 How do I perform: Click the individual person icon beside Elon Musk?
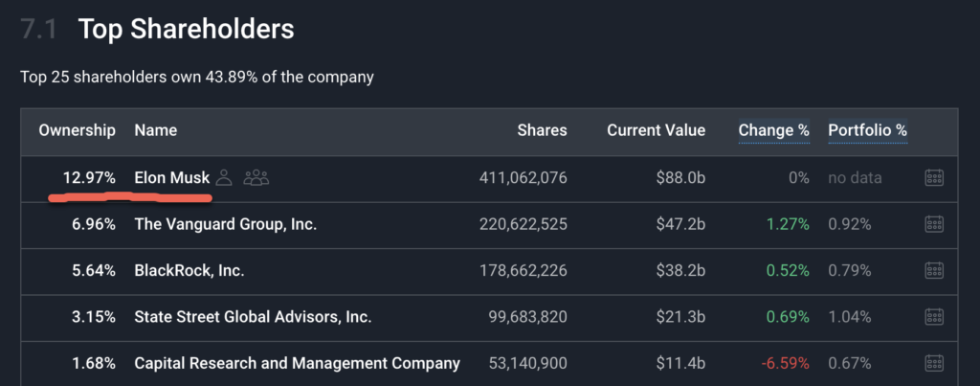coord(224,177)
